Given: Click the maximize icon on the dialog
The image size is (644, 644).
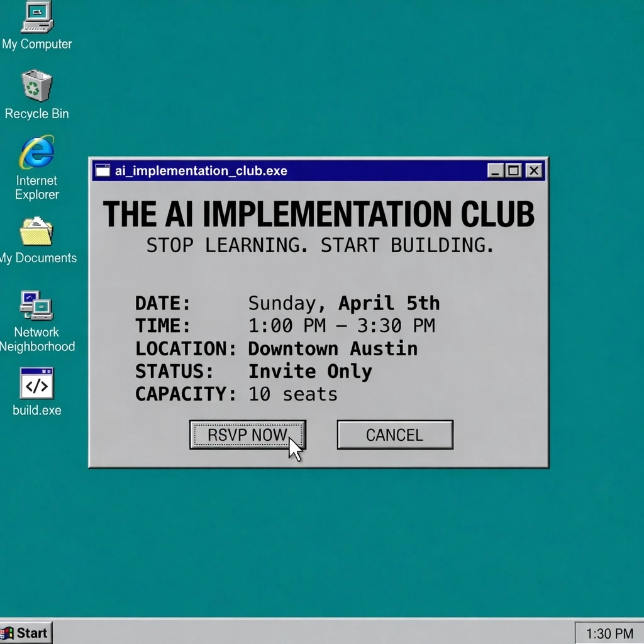Looking at the screenshot, I should pyautogui.click(x=513, y=170).
